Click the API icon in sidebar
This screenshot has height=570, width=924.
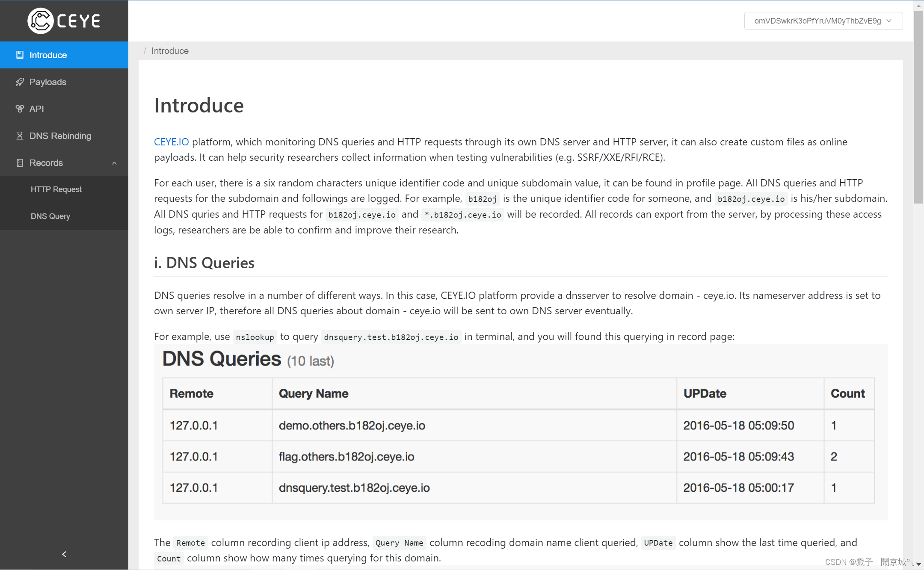tap(20, 109)
